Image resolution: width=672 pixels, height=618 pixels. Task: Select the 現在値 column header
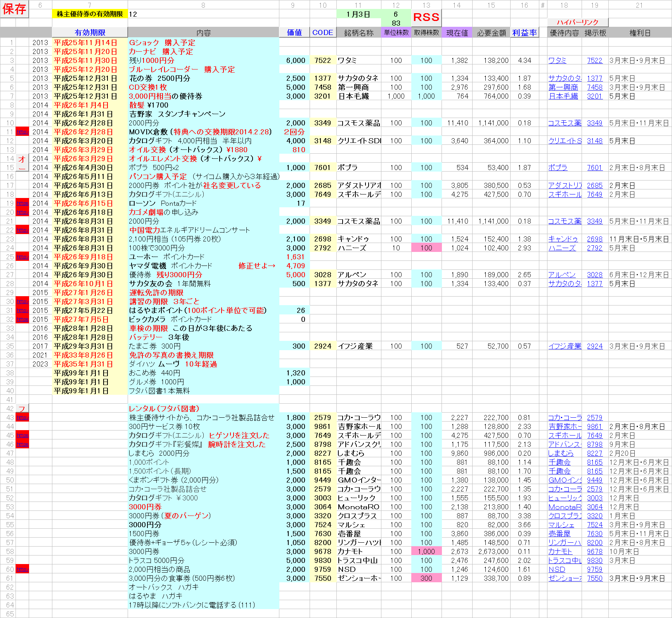tap(457, 33)
